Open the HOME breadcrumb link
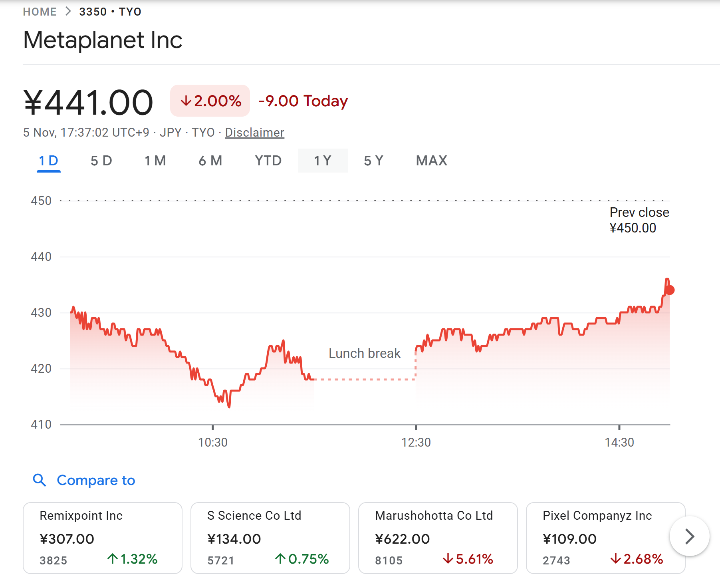 click(x=40, y=11)
